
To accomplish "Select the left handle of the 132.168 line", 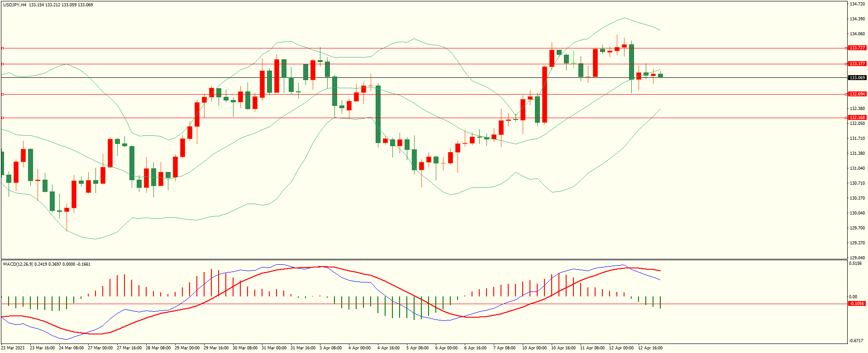I will pyautogui.click(x=2, y=118).
